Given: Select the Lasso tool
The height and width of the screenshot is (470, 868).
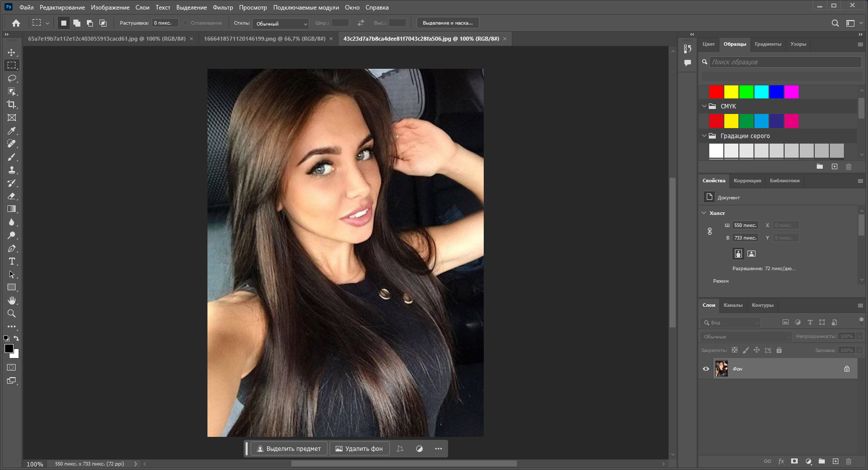Looking at the screenshot, I should (x=12, y=78).
